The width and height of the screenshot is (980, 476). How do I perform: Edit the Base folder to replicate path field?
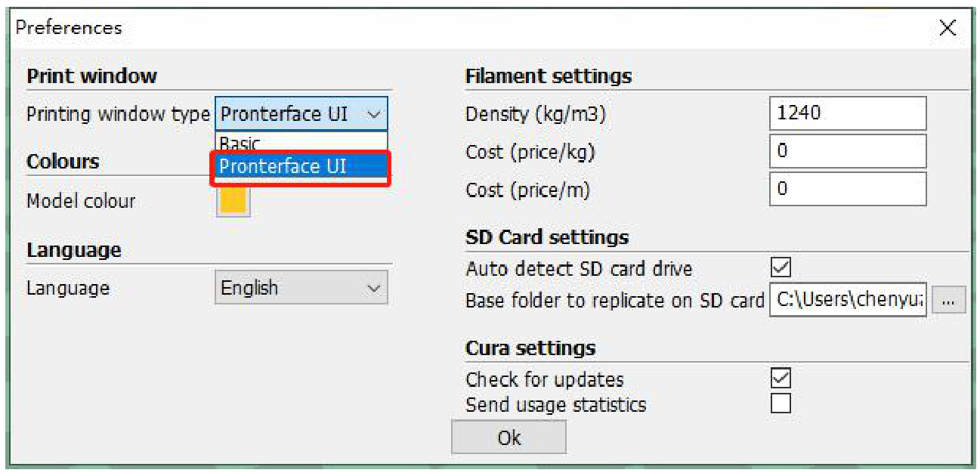click(x=847, y=300)
